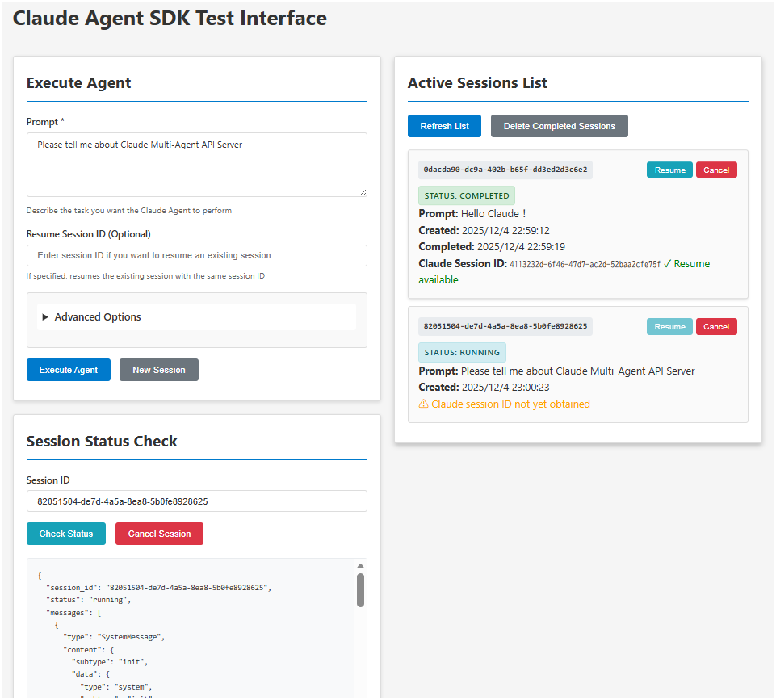Delete Completed Sessions
Viewport: 776px width, 700px height.
(x=559, y=125)
